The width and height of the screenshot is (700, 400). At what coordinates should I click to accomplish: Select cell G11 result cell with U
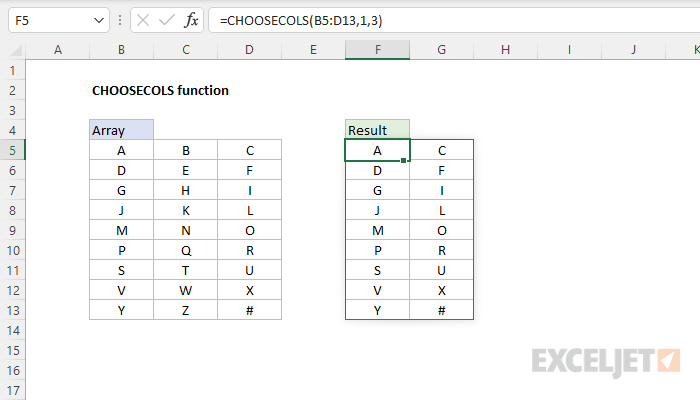(x=442, y=271)
